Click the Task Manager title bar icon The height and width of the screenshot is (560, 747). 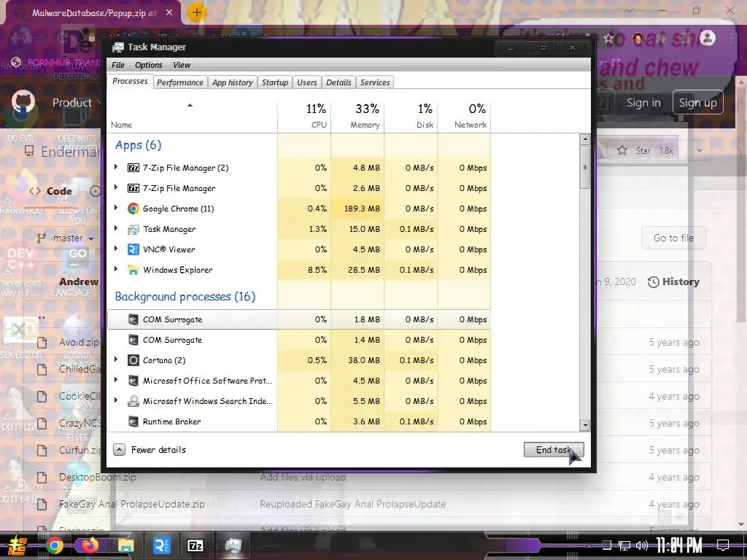point(117,47)
